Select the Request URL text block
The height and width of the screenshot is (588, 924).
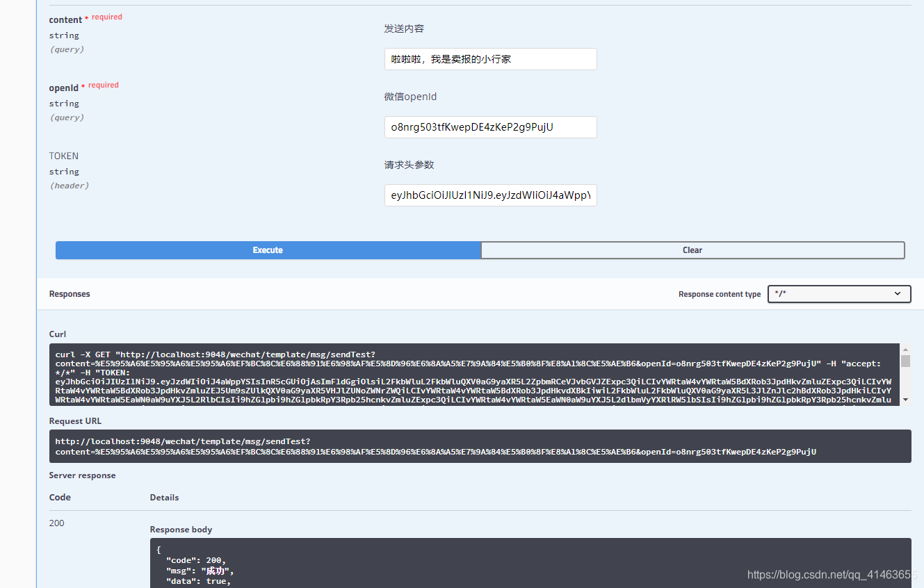coord(480,446)
